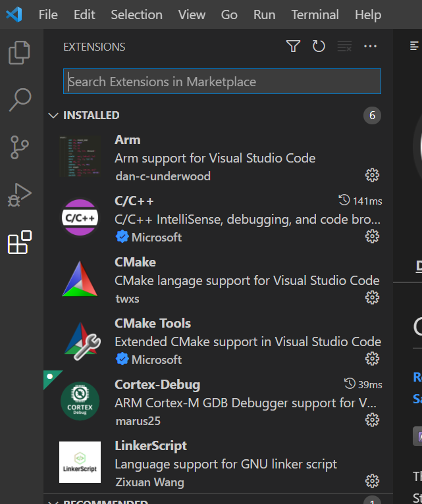
Task: Open Views and More Actions menu
Action: click(x=370, y=46)
